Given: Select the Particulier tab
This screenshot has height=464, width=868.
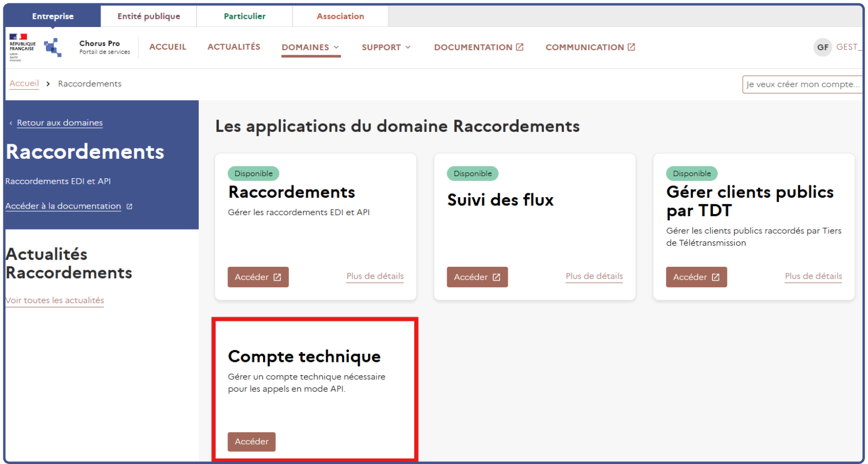Looking at the screenshot, I should pos(245,16).
